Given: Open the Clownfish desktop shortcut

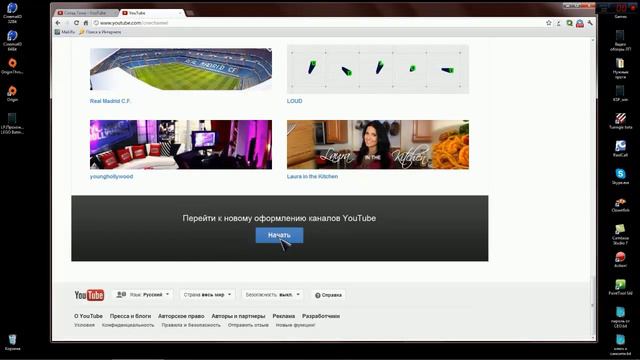Looking at the screenshot, I should pyautogui.click(x=620, y=205).
